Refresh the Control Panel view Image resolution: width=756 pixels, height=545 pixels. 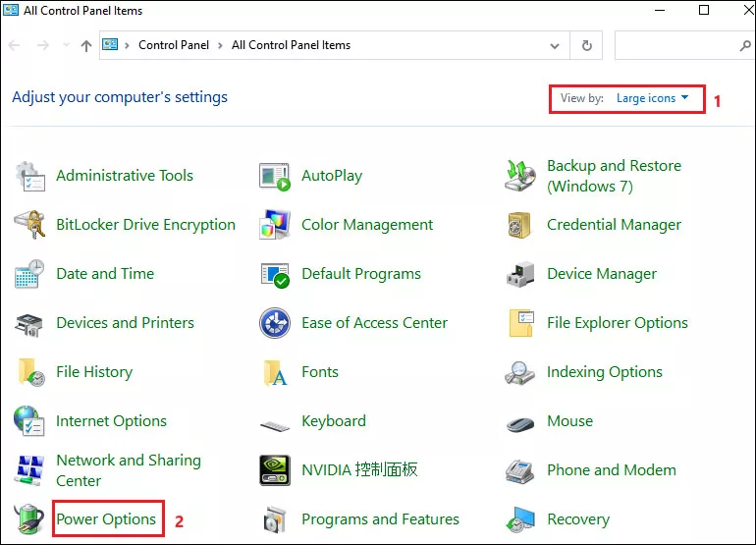coord(587,46)
